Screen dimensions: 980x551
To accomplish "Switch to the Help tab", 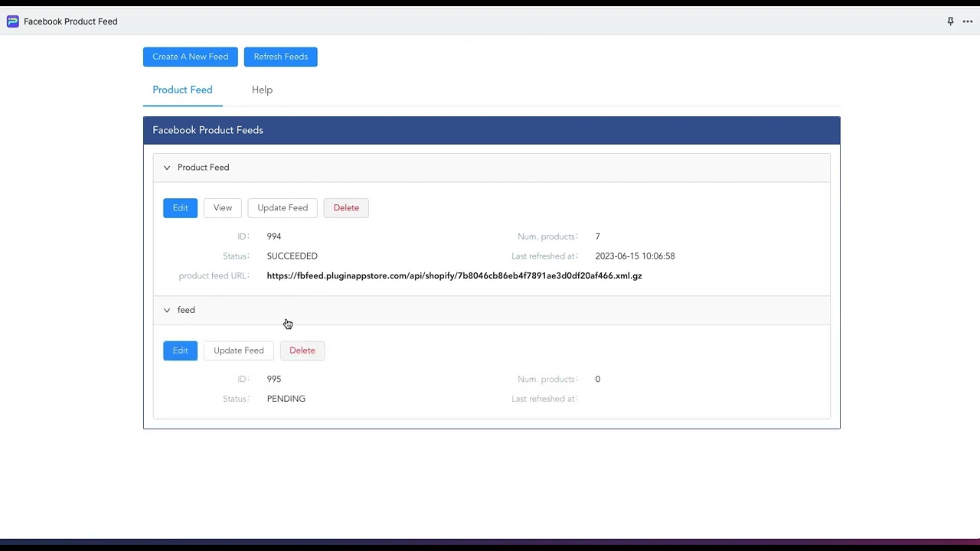I will (x=262, y=90).
